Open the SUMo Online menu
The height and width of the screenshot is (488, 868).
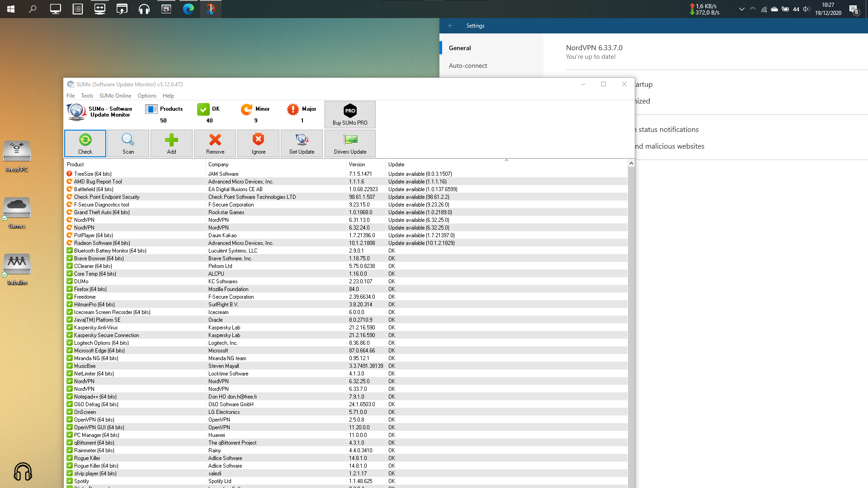pyautogui.click(x=115, y=96)
